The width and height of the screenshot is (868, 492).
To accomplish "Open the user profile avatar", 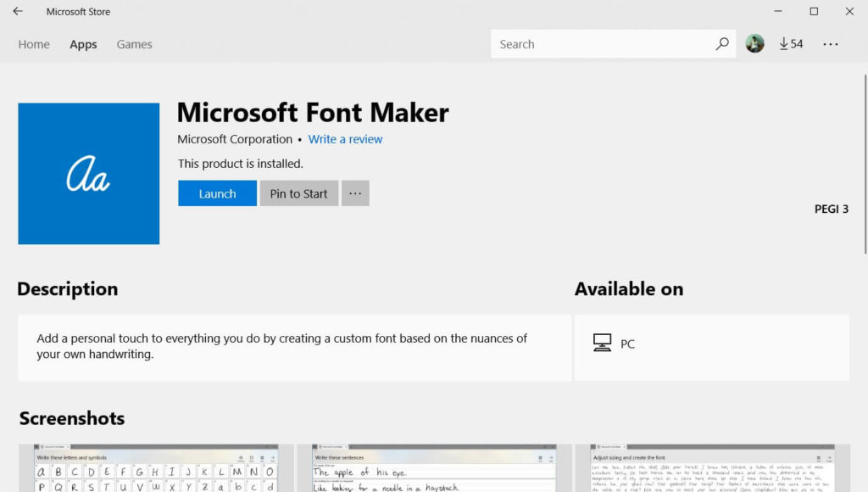I will pyautogui.click(x=754, y=44).
